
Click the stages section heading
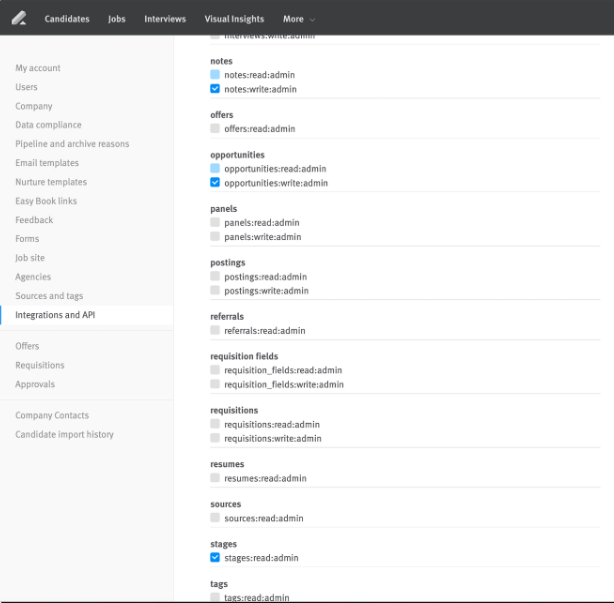[224, 544]
